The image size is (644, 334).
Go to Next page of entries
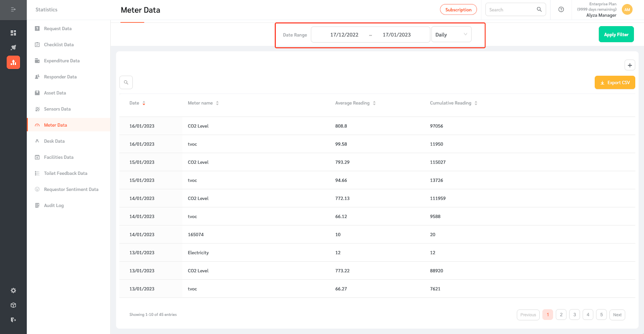(617, 315)
